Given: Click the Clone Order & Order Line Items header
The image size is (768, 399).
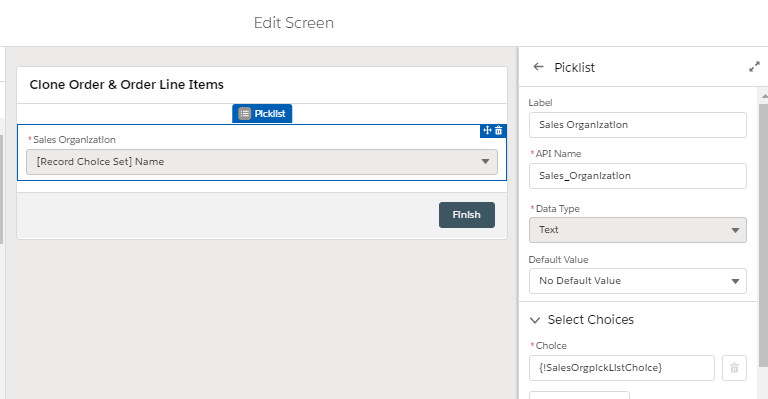Looking at the screenshot, I should pos(126,85).
